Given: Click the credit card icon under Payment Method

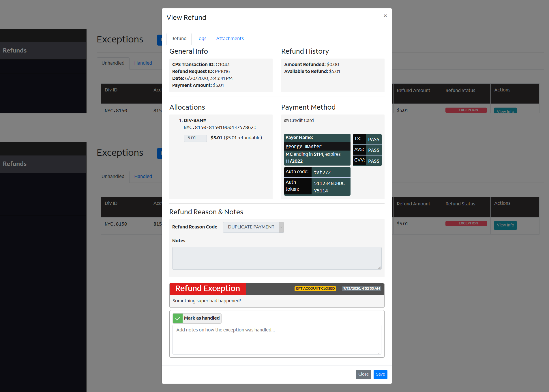Looking at the screenshot, I should [x=286, y=121].
